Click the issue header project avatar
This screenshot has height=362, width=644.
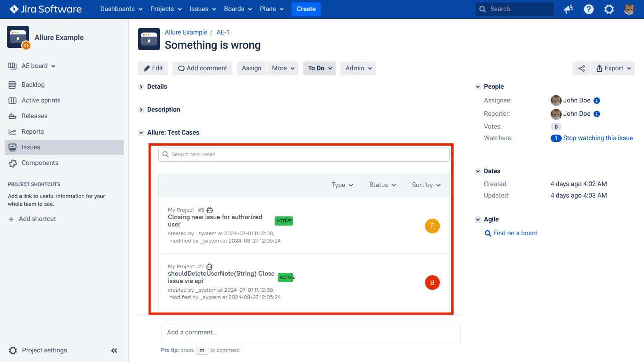coord(149,39)
